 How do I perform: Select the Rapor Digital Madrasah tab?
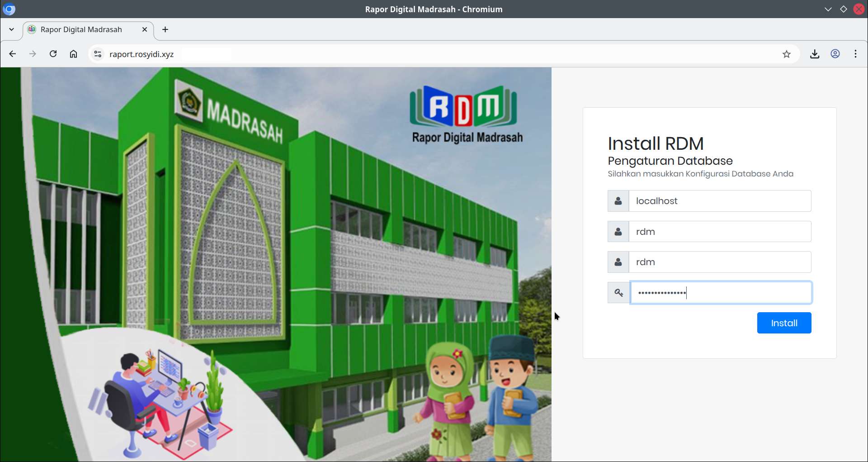click(81, 29)
